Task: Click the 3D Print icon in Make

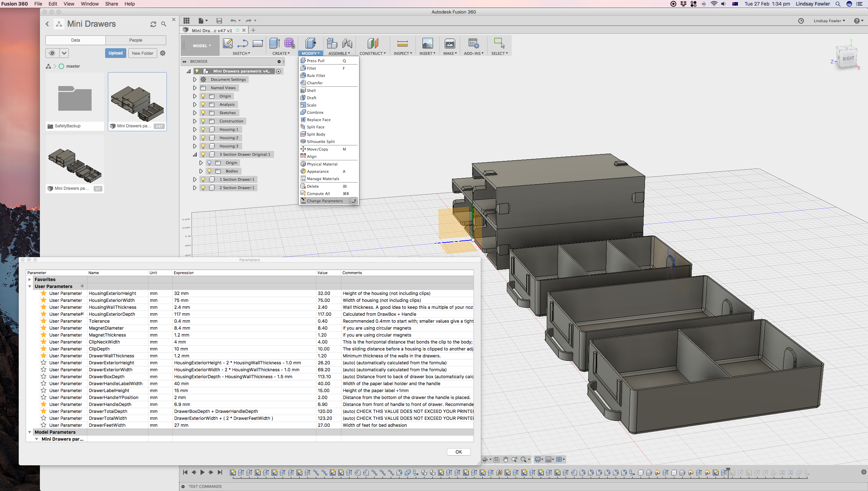Action: point(450,43)
